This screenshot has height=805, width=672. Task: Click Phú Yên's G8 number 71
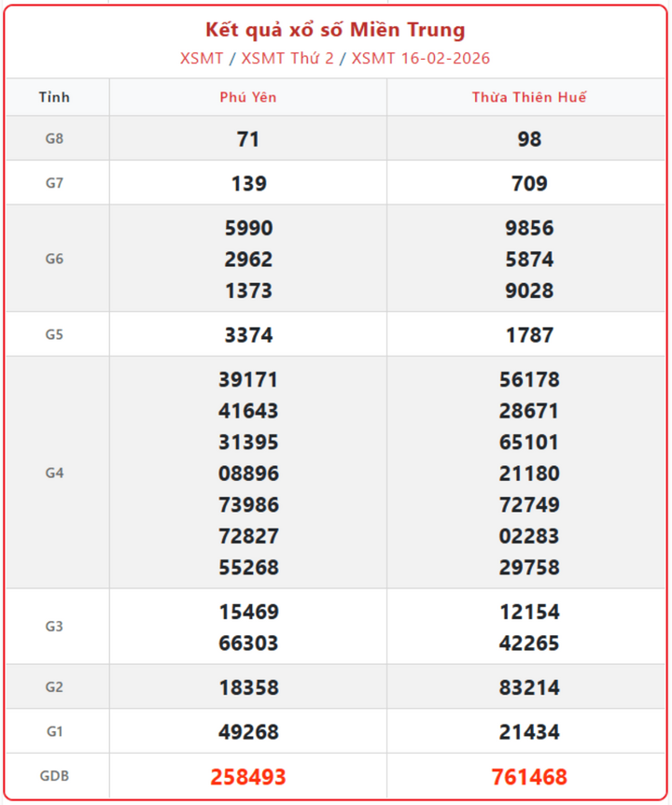[248, 139]
